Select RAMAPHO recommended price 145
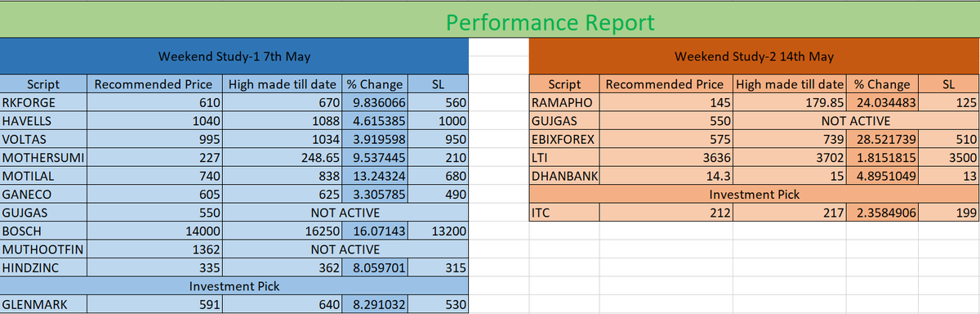 tap(667, 104)
